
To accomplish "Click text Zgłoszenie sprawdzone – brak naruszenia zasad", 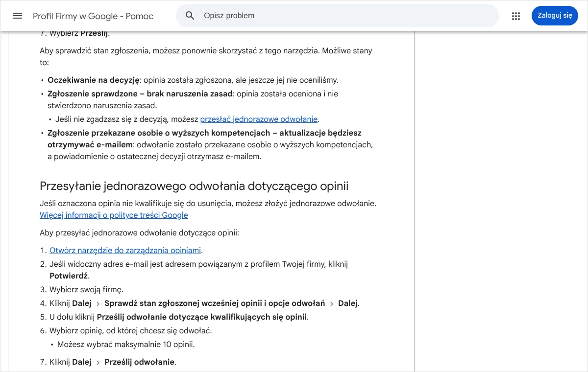I will point(140,93).
